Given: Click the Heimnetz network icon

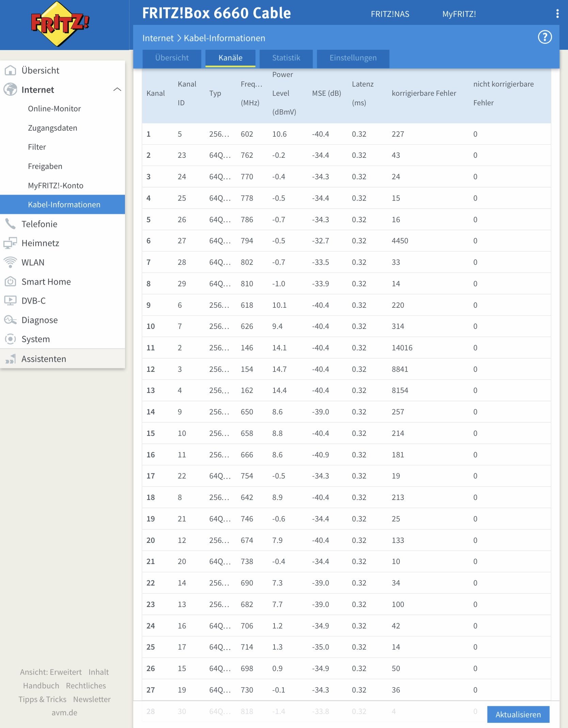Looking at the screenshot, I should coord(10,243).
